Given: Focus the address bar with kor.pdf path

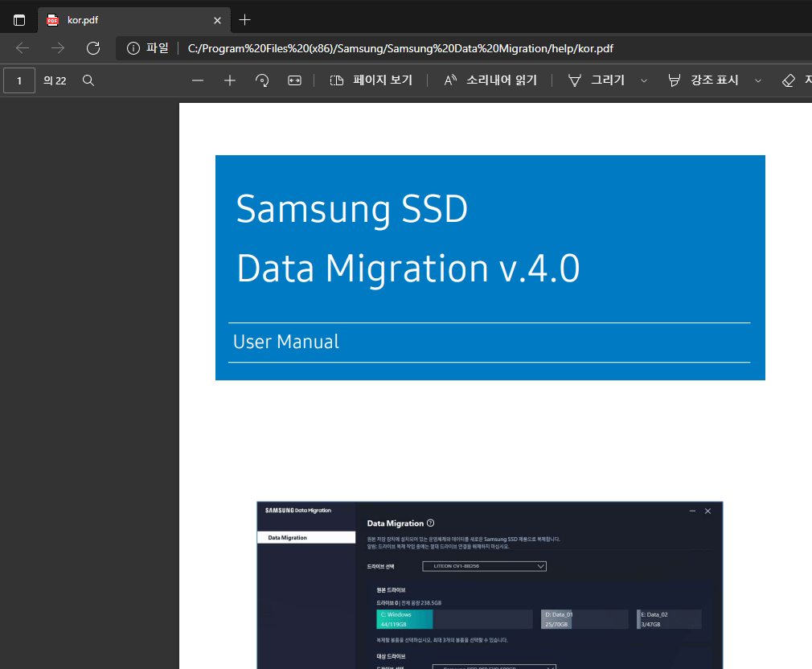Looking at the screenshot, I should [400, 48].
